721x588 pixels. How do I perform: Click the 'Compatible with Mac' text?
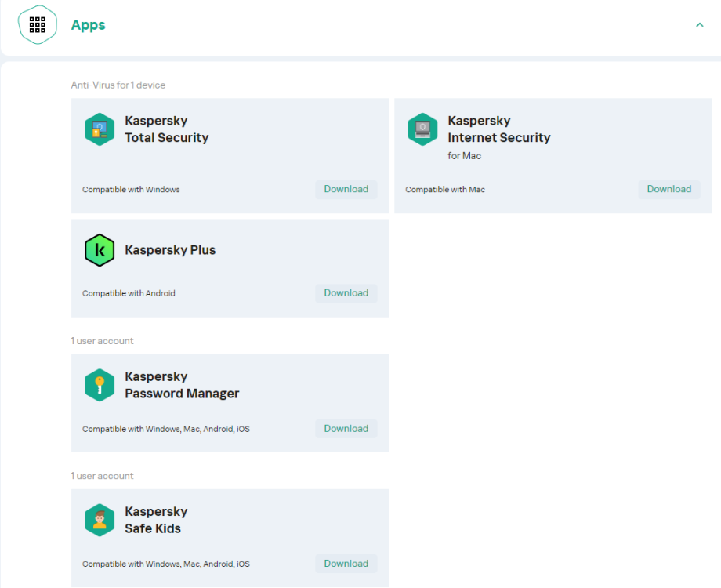[x=445, y=190]
